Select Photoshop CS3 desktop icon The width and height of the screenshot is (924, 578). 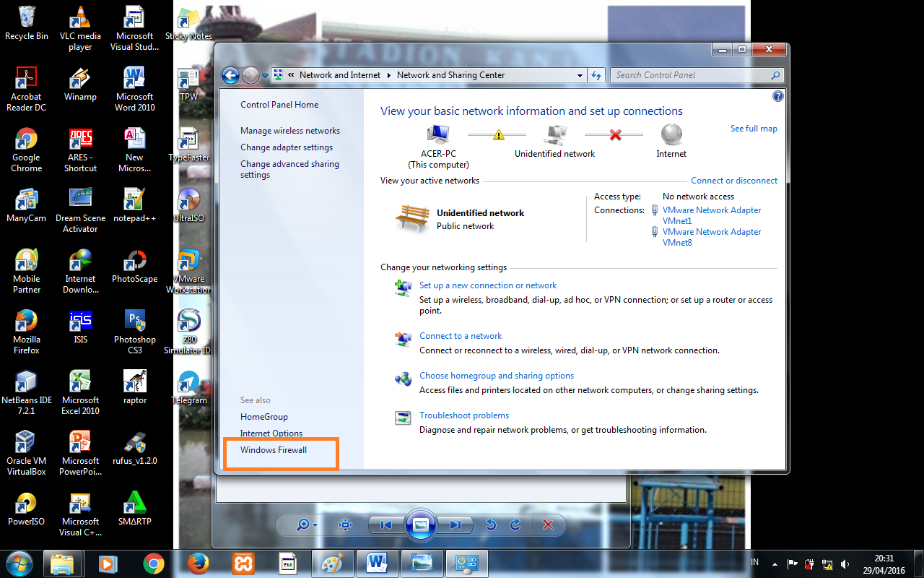click(134, 332)
